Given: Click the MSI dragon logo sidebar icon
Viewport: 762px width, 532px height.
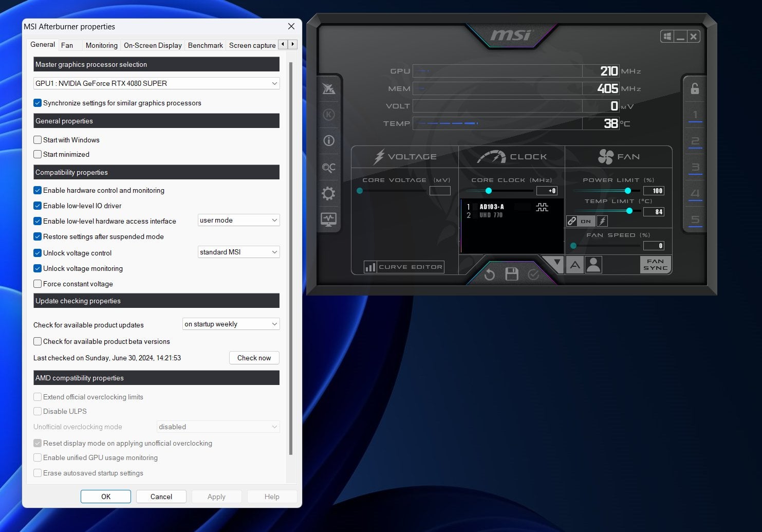Looking at the screenshot, I should [x=328, y=88].
